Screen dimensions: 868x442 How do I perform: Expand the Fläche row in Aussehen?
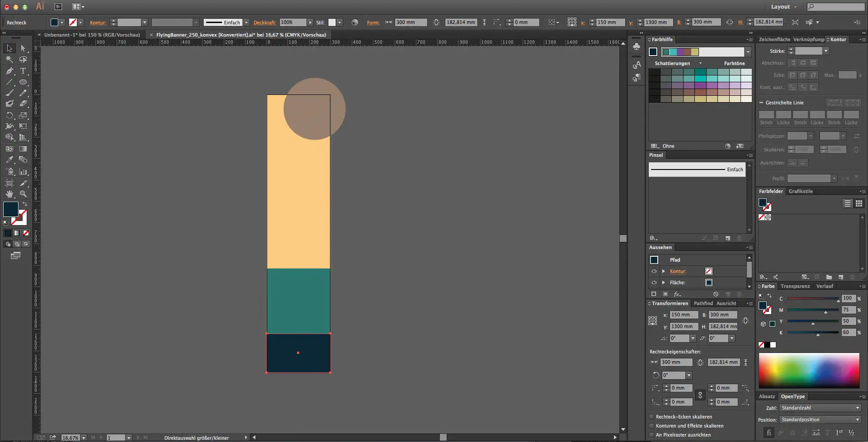coord(663,282)
